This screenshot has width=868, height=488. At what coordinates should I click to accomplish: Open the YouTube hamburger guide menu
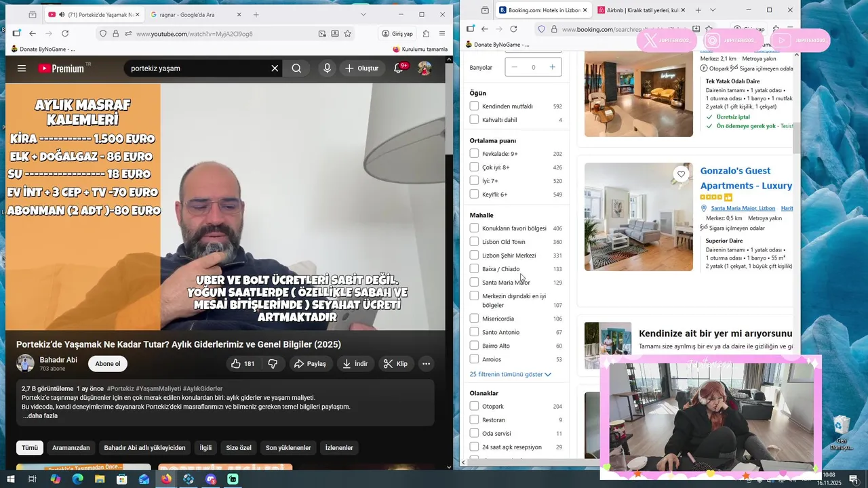point(22,68)
